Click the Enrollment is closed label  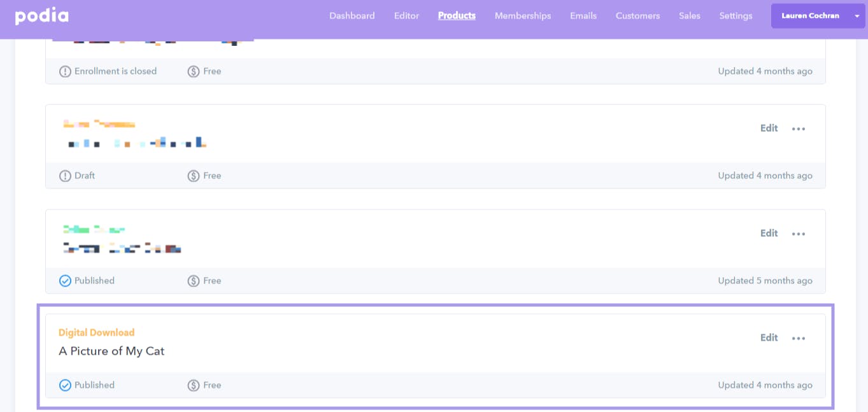[115, 71]
